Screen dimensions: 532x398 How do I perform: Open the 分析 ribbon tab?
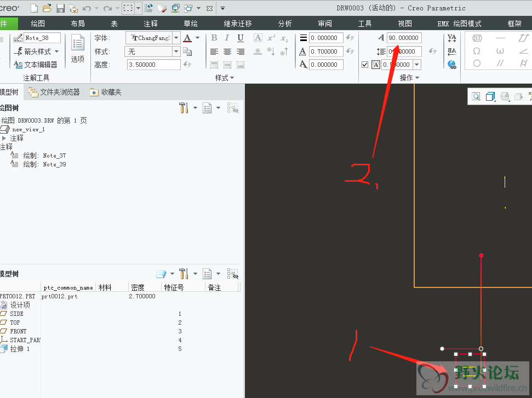tap(285, 24)
